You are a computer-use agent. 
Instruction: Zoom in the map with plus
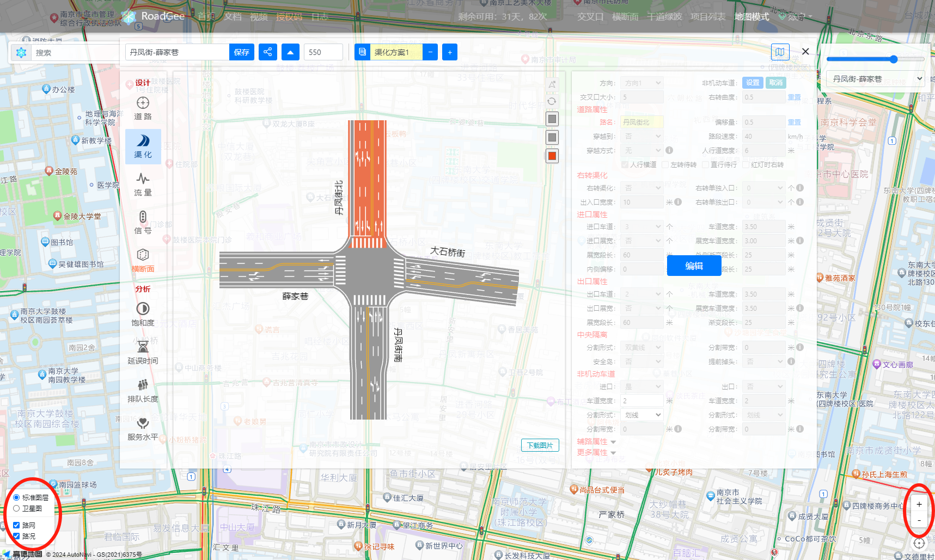[x=919, y=504]
